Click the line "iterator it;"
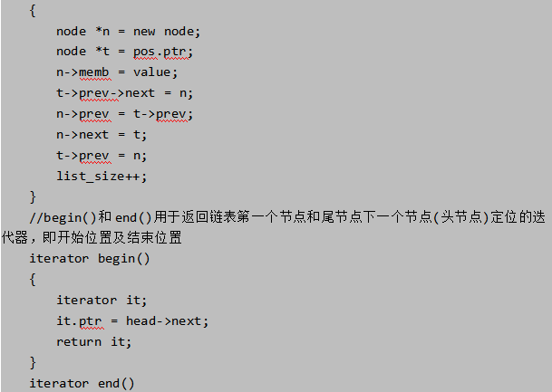The width and height of the screenshot is (552, 392). pos(102,301)
